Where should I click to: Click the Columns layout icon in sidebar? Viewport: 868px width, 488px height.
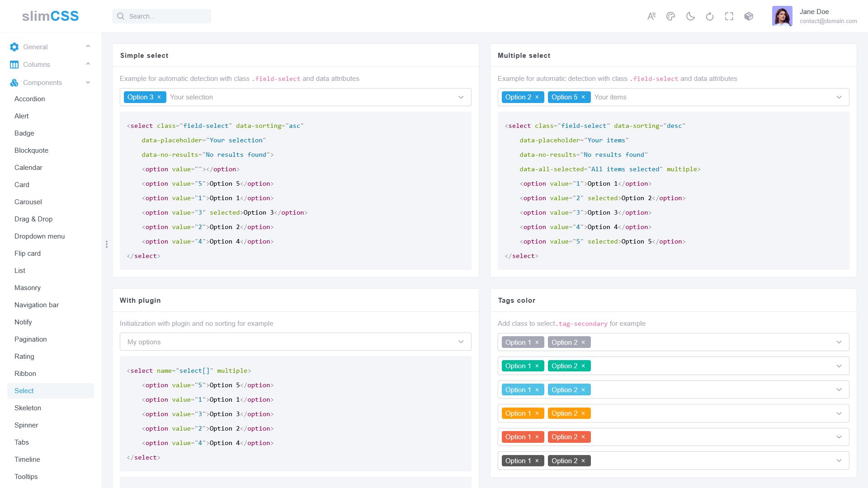pyautogui.click(x=14, y=65)
